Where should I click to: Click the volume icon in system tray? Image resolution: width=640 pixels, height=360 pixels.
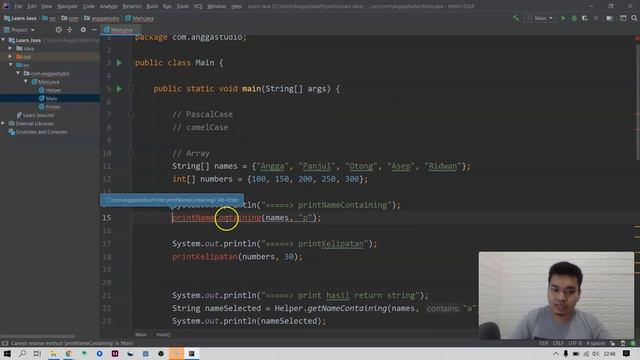click(596, 354)
